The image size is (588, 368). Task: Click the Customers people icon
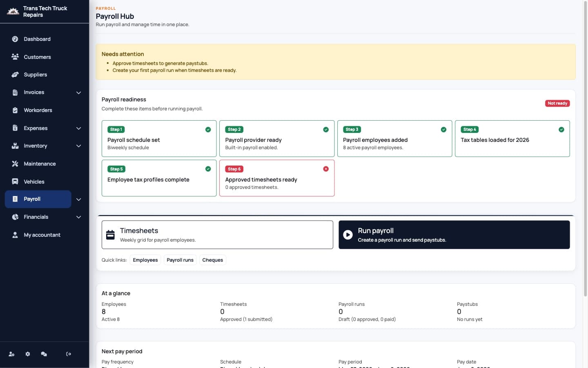tap(15, 57)
